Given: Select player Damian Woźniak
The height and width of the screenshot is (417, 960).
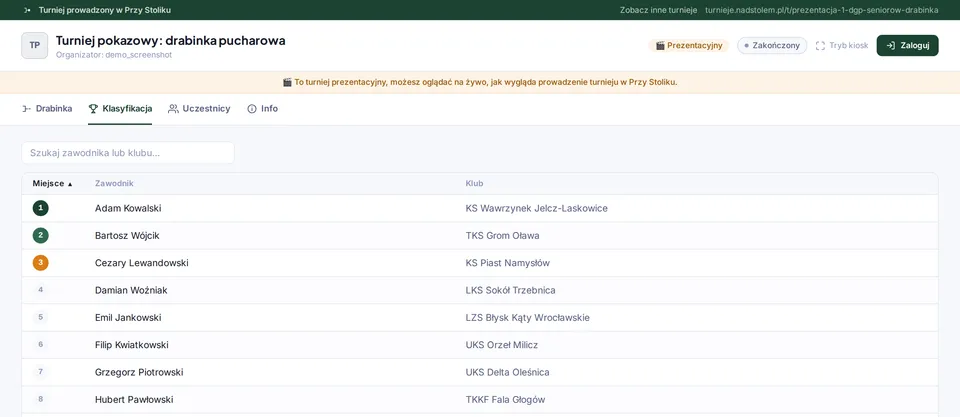Looking at the screenshot, I should click(x=131, y=290).
